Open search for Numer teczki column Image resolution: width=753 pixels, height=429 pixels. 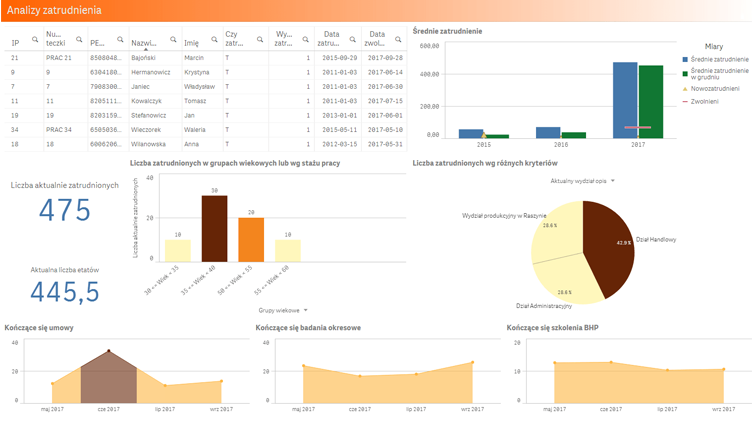tap(78, 39)
